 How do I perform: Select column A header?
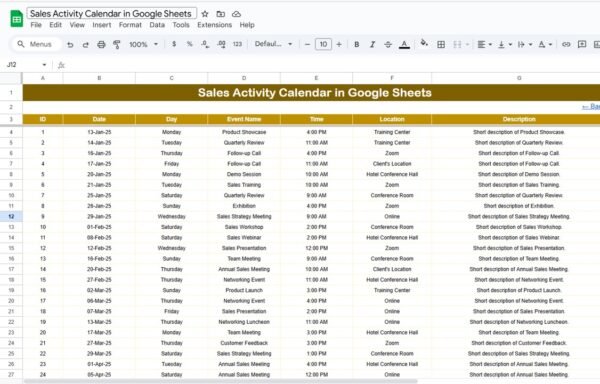(43, 78)
